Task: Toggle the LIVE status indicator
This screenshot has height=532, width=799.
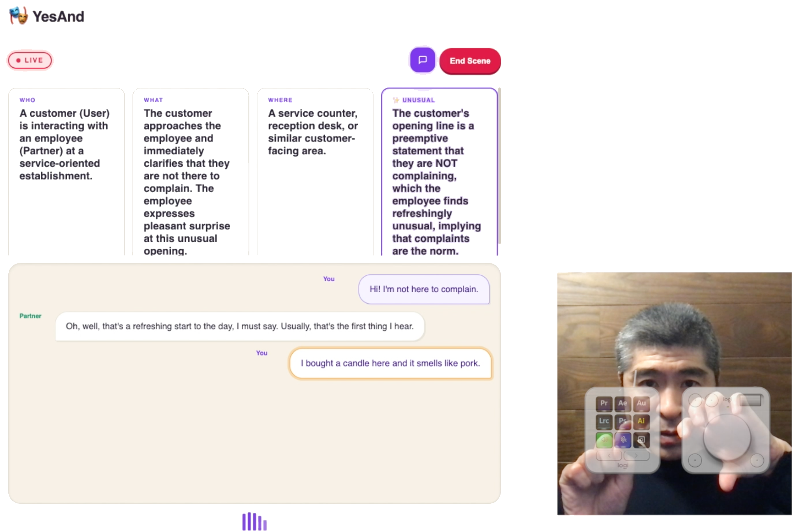Action: coord(30,60)
